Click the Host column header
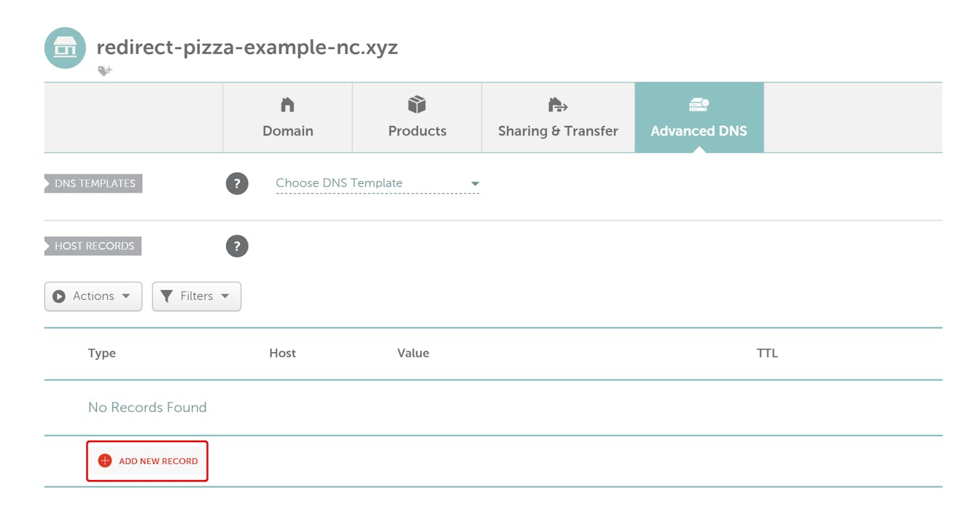Viewport: 980px width, 512px height. coord(282,353)
